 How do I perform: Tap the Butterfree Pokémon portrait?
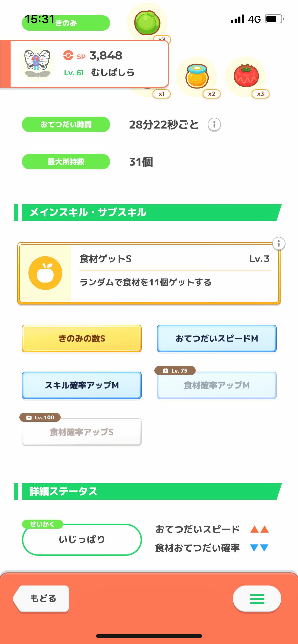[x=37, y=63]
